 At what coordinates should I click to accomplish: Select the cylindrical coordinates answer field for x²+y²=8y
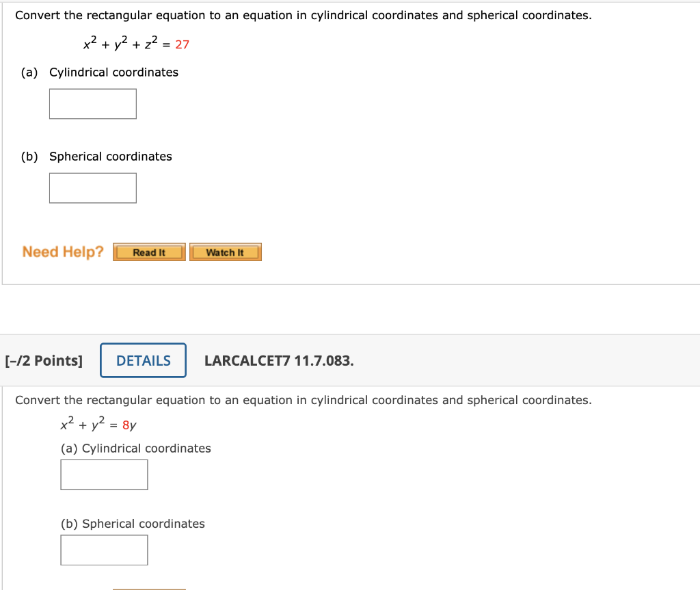tap(104, 474)
